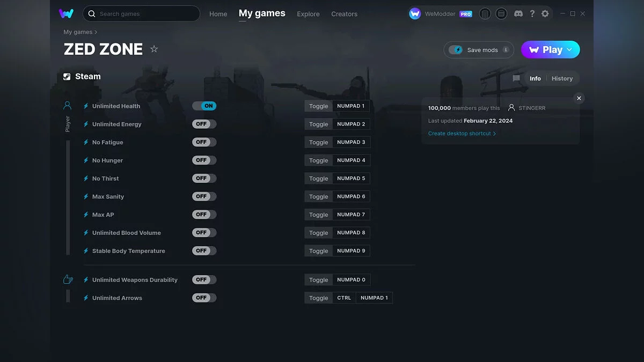Click the My games breadcrumb link

(x=78, y=32)
